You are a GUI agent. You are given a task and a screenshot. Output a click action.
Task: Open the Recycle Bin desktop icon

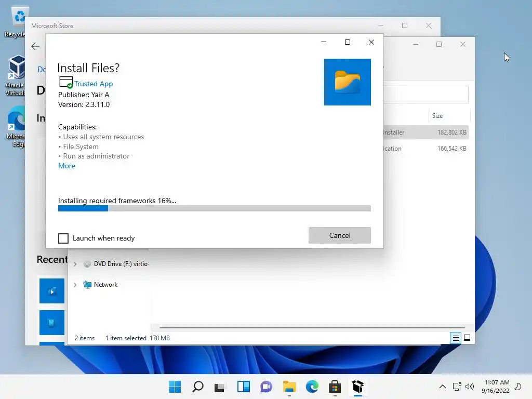(15, 22)
